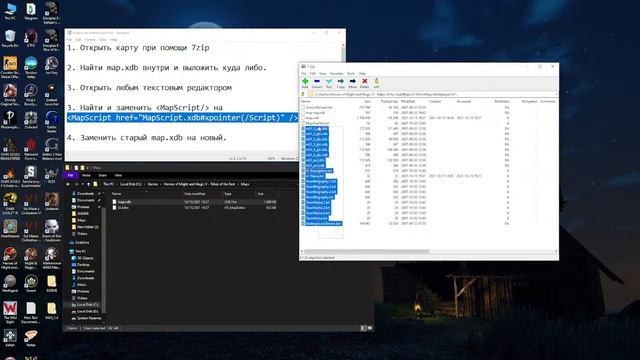Open Local Disk (C:) in Explorer sidebar
This screenshot has width=640, height=360.
(x=85, y=305)
